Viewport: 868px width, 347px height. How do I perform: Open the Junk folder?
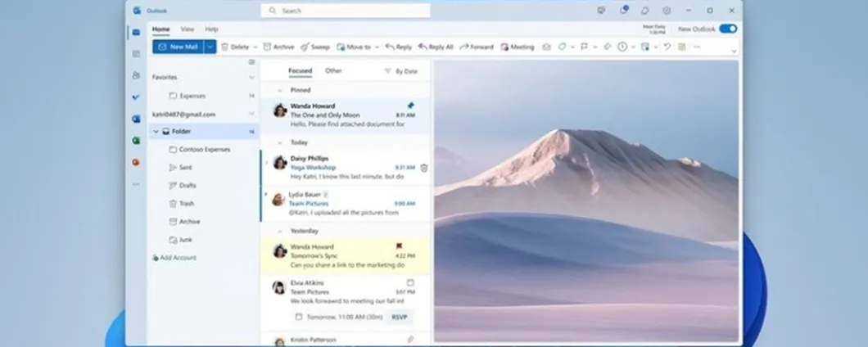click(180, 240)
